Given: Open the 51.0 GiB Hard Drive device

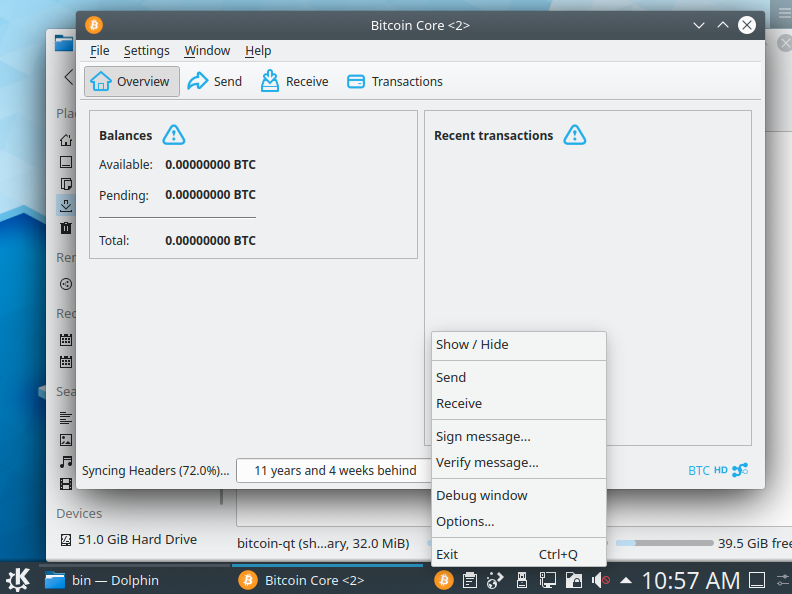Looking at the screenshot, I should [128, 540].
